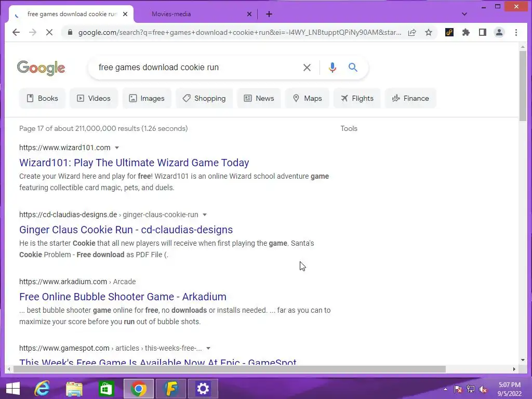
Task: Open the yellow extension icon in the toolbar
Action: point(449,32)
